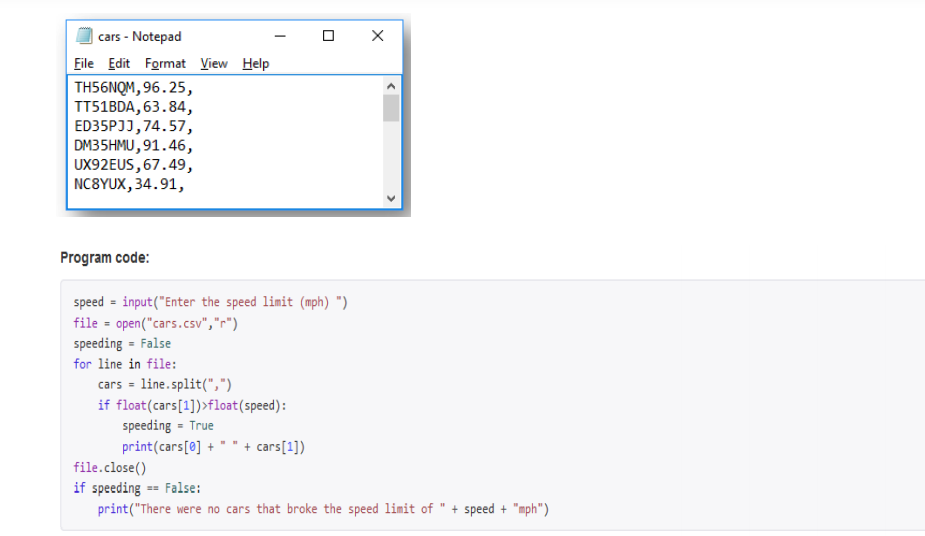
Task: Open the File menu in Notepad
Action: tap(84, 64)
